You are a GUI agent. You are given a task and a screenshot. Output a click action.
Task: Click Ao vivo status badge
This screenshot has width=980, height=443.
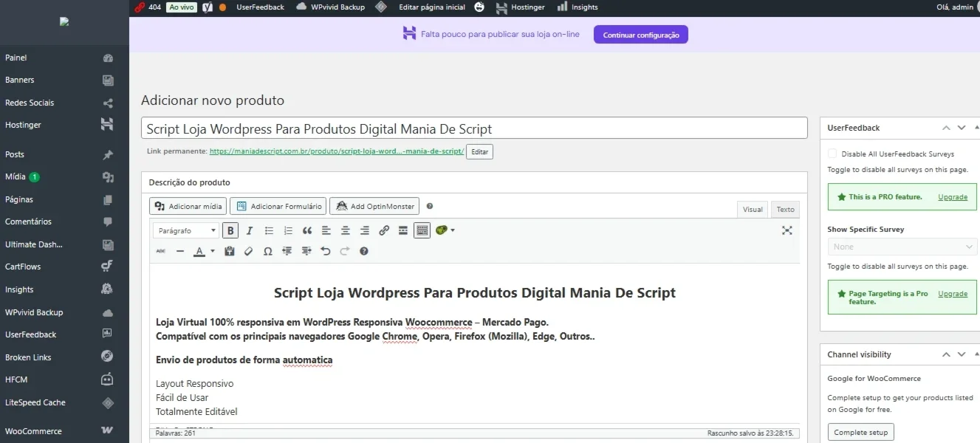pos(180,7)
